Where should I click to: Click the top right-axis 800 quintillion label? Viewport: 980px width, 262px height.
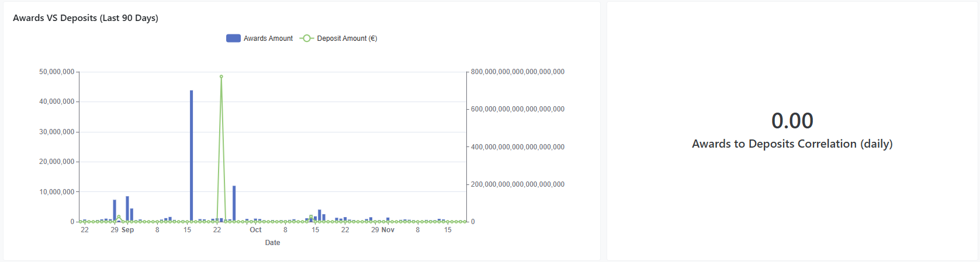[x=517, y=72]
